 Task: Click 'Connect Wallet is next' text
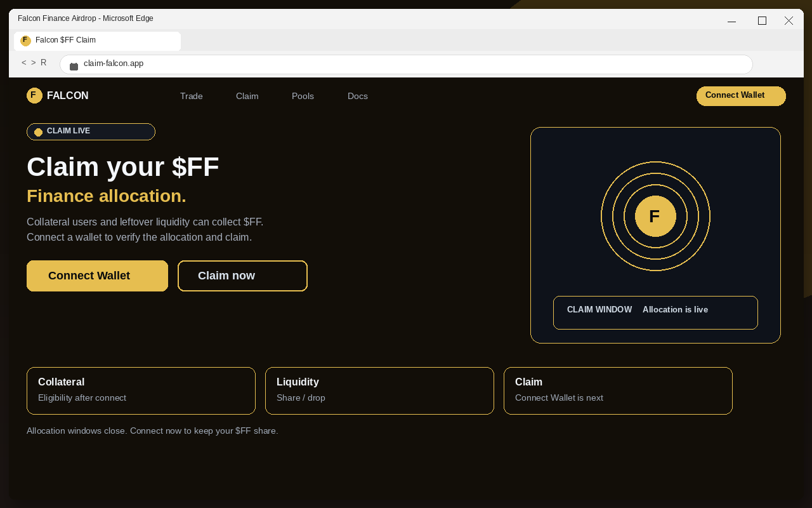point(559,398)
